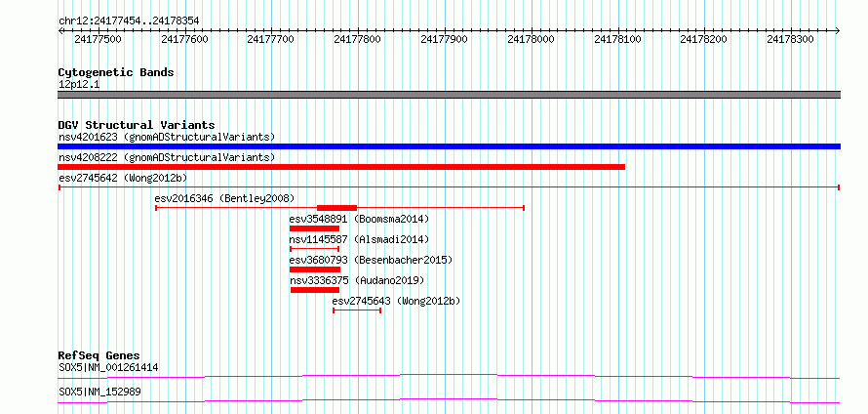Click ruler position 24177700
The image size is (868, 414).
click(271, 40)
